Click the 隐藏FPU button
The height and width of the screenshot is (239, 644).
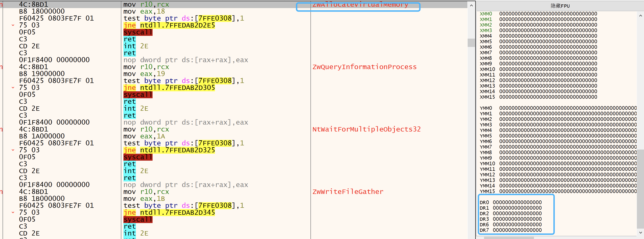tap(560, 6)
